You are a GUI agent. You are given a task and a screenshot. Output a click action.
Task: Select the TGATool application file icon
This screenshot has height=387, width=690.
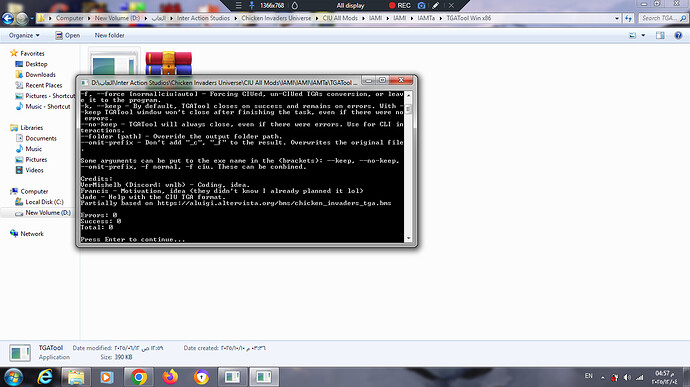pyautogui.click(x=114, y=63)
